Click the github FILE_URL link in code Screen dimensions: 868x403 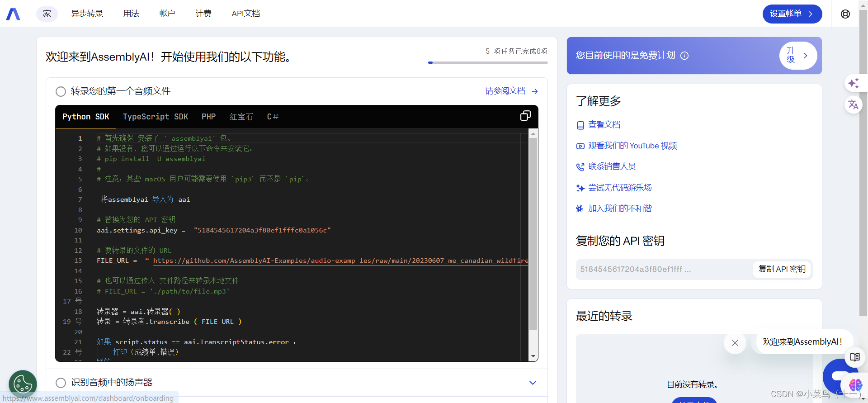click(x=340, y=261)
